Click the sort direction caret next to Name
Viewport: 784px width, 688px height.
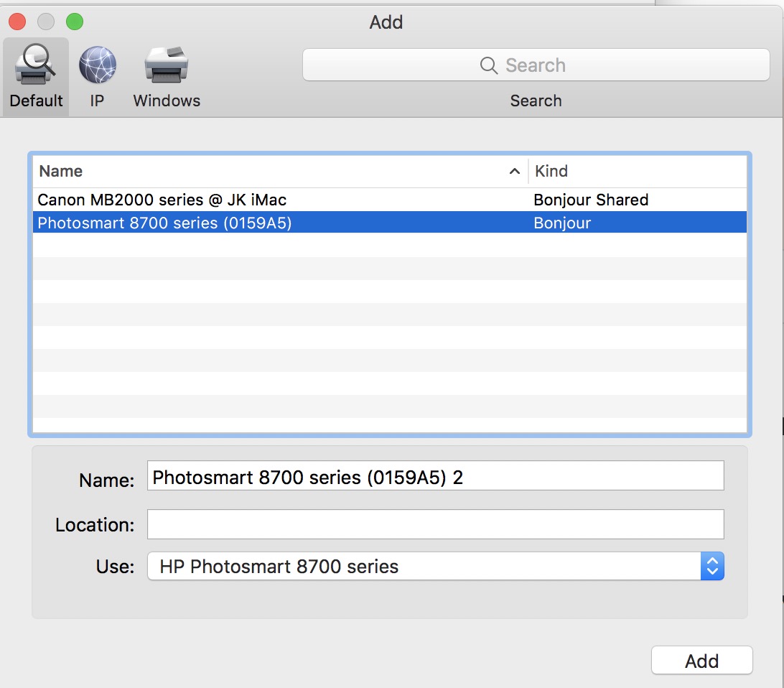(x=513, y=171)
